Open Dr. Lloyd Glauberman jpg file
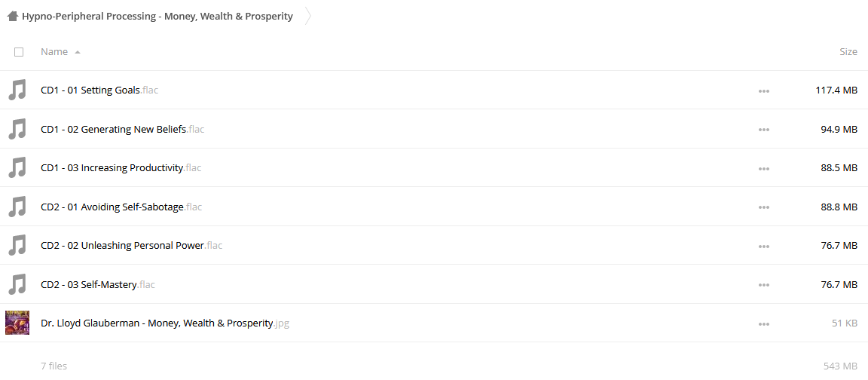Viewport: 868px width, 380px height. pos(165,323)
